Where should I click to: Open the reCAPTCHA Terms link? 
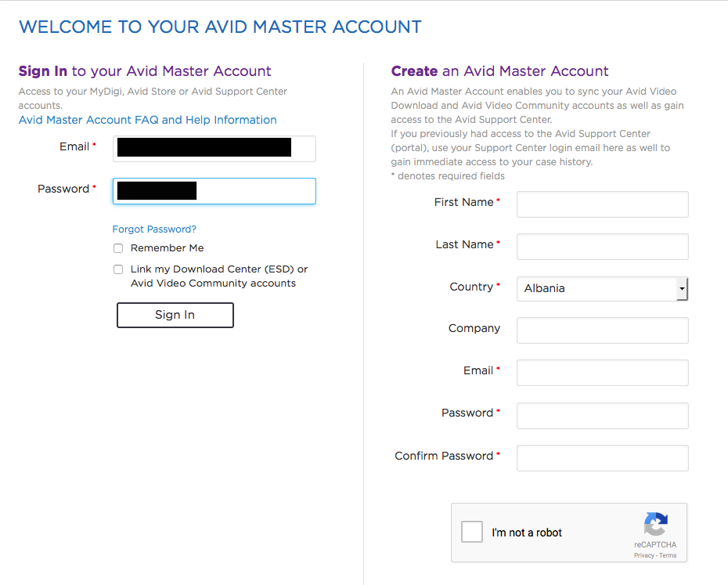pyautogui.click(x=668, y=555)
